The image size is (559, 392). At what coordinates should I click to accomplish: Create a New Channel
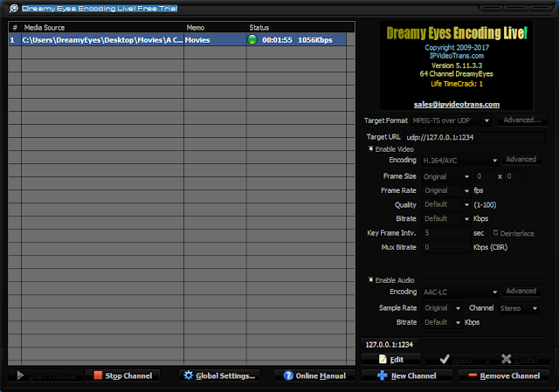coord(407,375)
